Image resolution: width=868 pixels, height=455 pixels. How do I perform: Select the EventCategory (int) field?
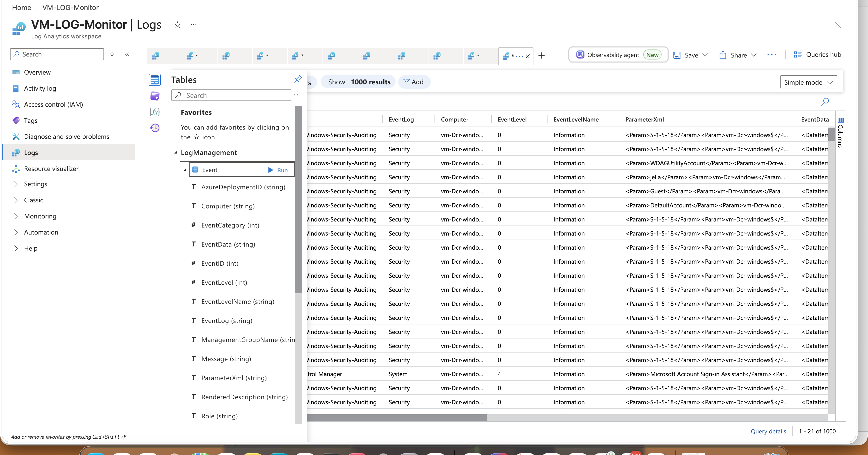pyautogui.click(x=230, y=225)
